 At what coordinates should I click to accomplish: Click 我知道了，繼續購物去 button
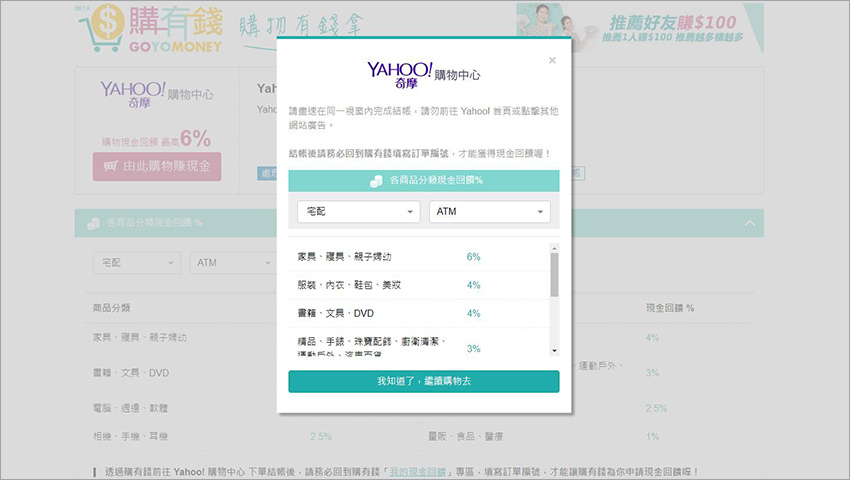(423, 381)
